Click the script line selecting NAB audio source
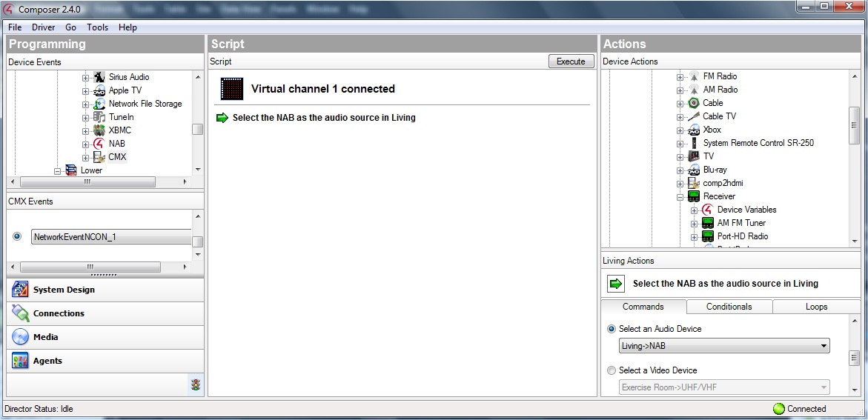868x420 pixels. (x=324, y=118)
